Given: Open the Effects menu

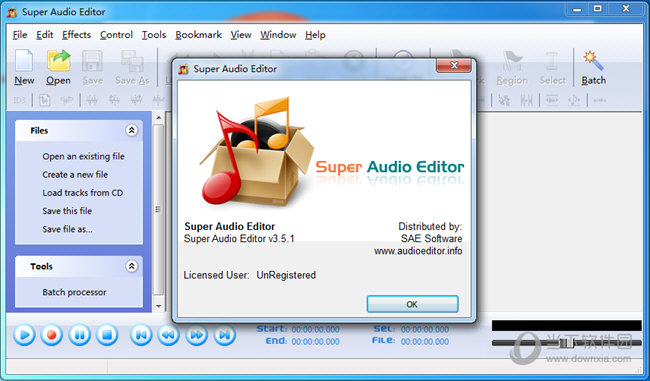Looking at the screenshot, I should coord(76,35).
